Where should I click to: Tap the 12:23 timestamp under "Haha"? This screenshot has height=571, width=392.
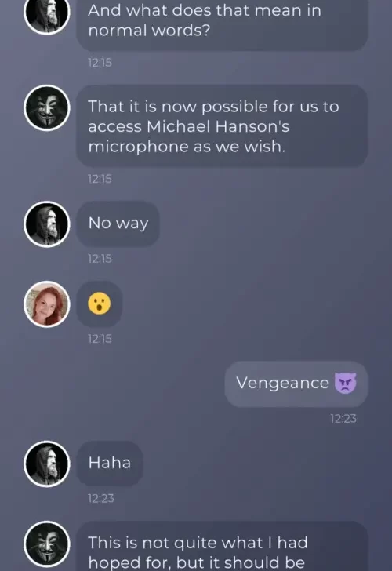click(101, 498)
